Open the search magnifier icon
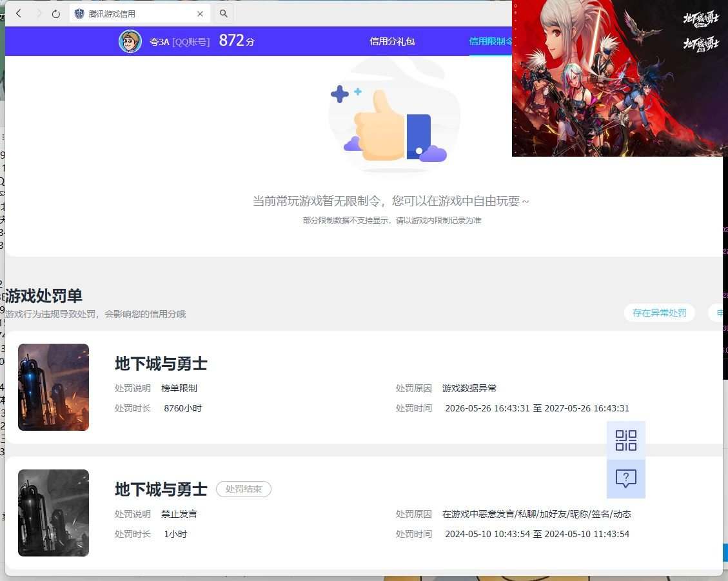The image size is (728, 581). (223, 14)
